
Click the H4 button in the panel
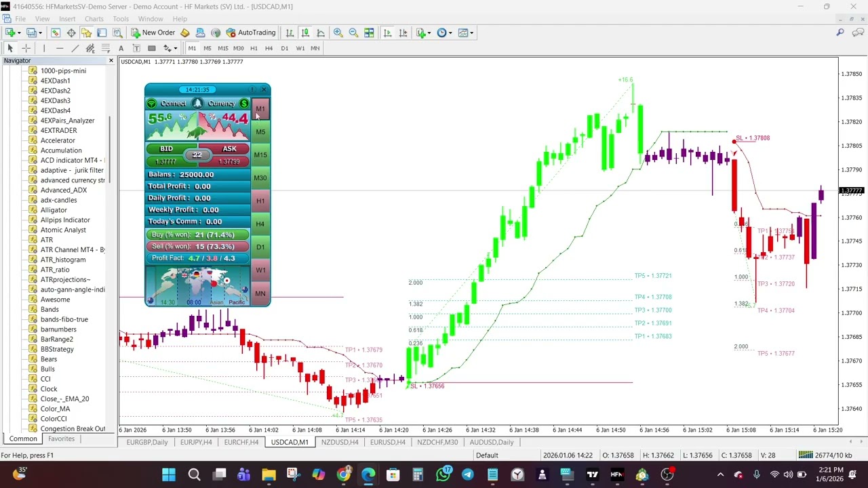(260, 224)
